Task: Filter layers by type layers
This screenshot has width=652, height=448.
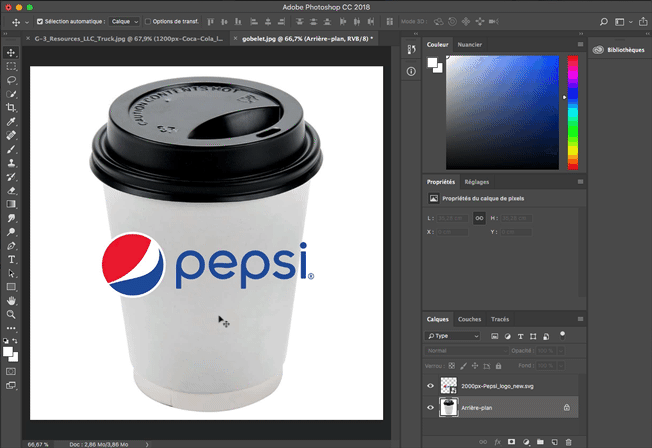Action: tap(520, 336)
